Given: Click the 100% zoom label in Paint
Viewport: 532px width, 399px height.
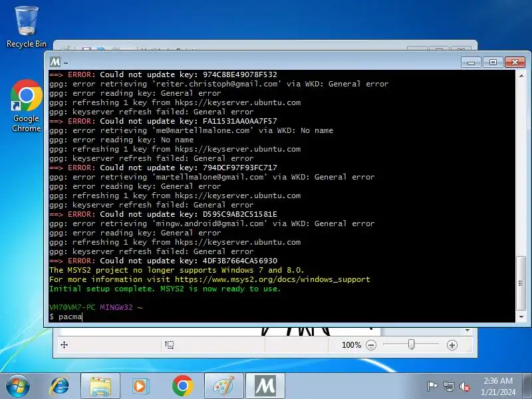Looking at the screenshot, I should (x=352, y=345).
